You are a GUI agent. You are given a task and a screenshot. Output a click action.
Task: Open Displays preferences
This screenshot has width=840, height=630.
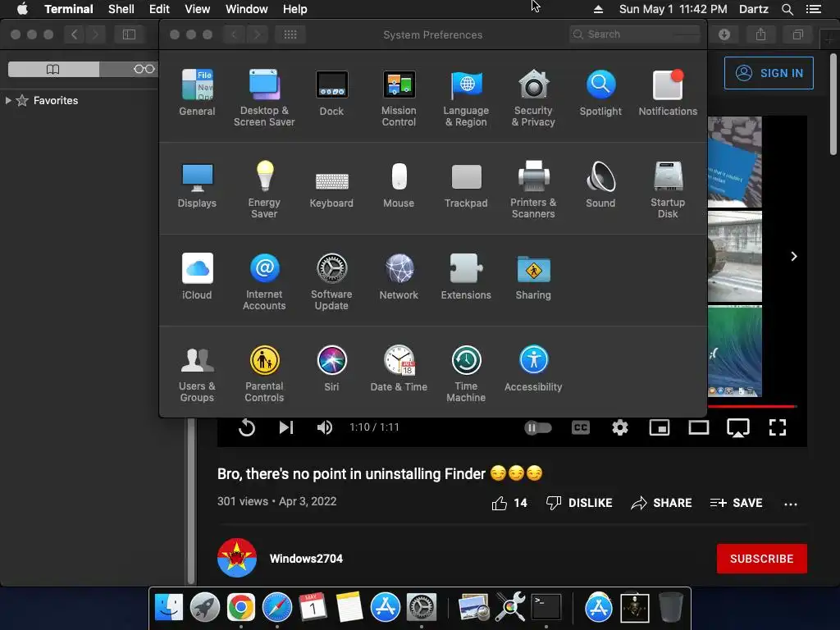(197, 185)
